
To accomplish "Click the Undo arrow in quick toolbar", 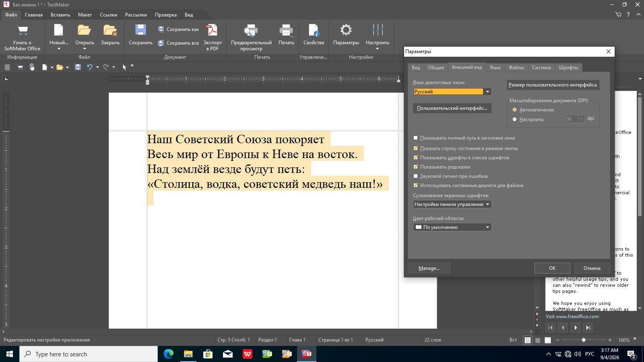I will (90, 67).
